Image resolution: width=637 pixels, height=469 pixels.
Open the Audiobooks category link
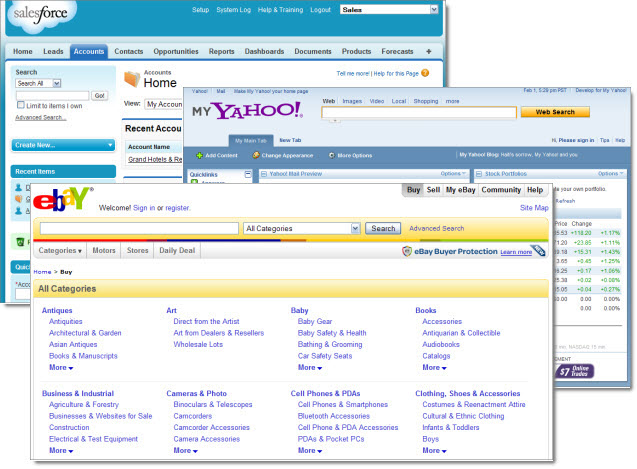pyautogui.click(x=441, y=344)
